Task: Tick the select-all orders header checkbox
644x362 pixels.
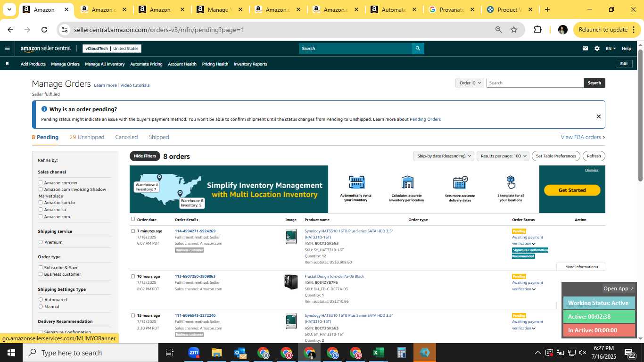Action: (x=133, y=219)
